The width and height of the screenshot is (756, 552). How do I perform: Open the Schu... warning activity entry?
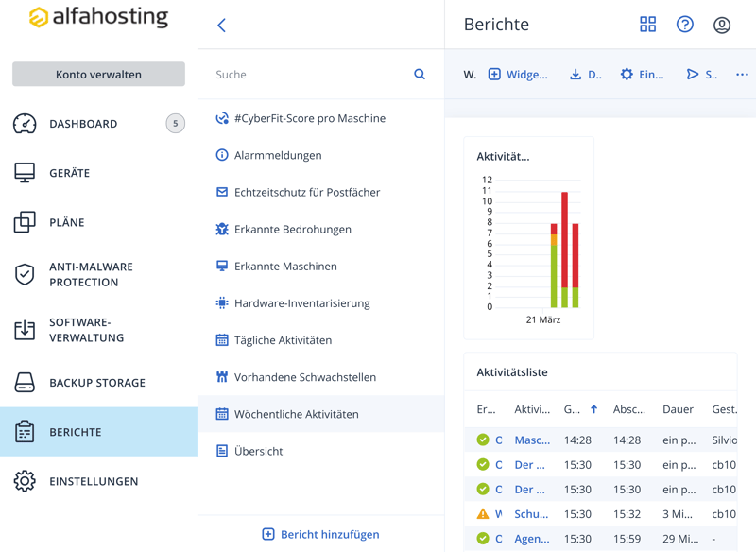(531, 514)
